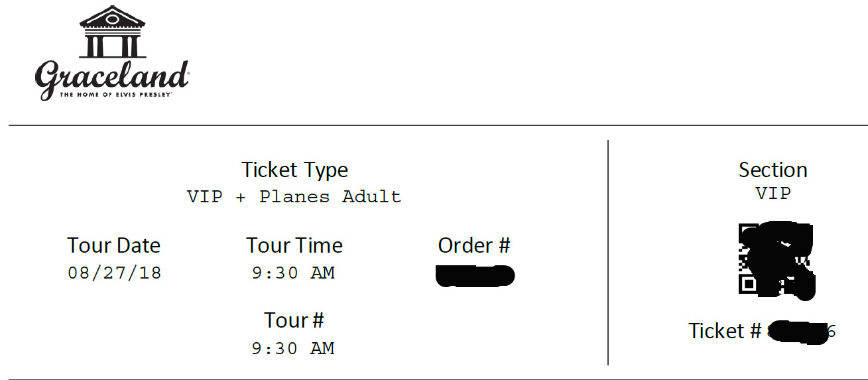868x380 pixels.
Task: Select the "VIP + Planes Adult" text
Action: point(294,197)
